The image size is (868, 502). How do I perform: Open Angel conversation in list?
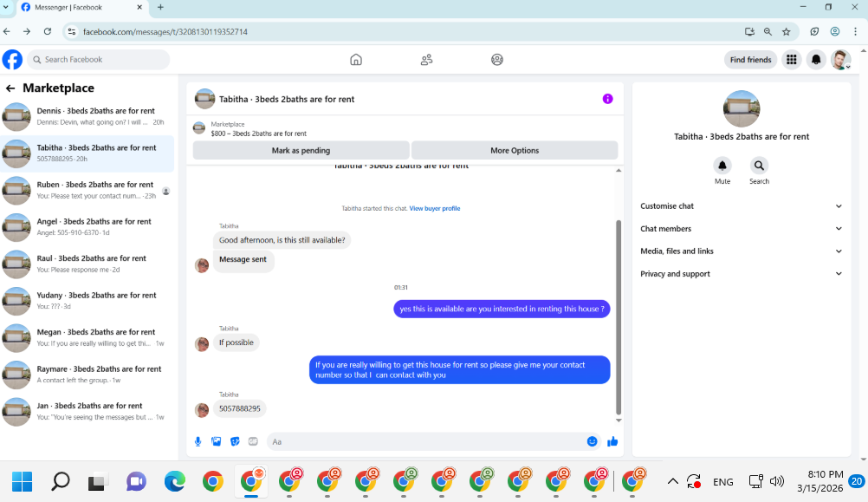[x=88, y=227]
